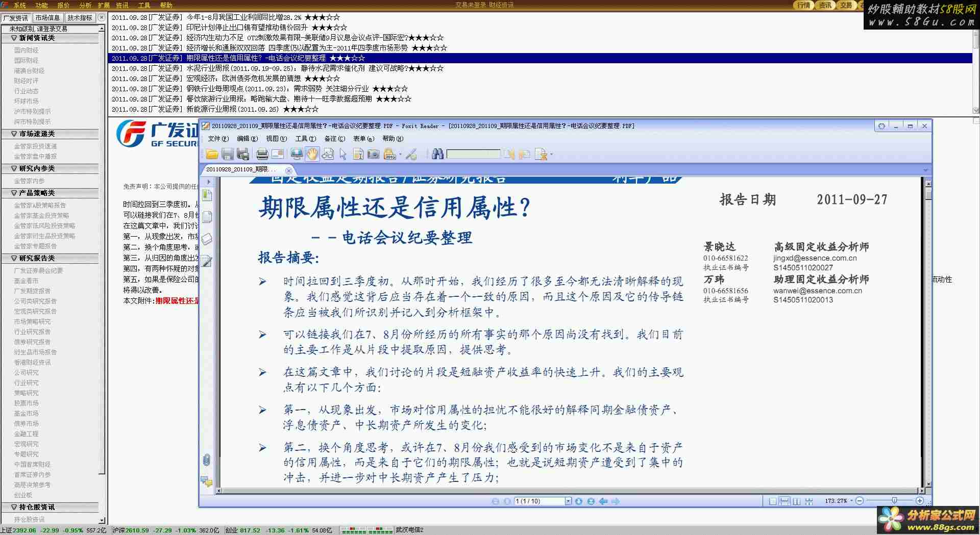Viewport: 980px width, 535px height.
Task: Switch to the 技术指标 tab
Action: pos(80,17)
